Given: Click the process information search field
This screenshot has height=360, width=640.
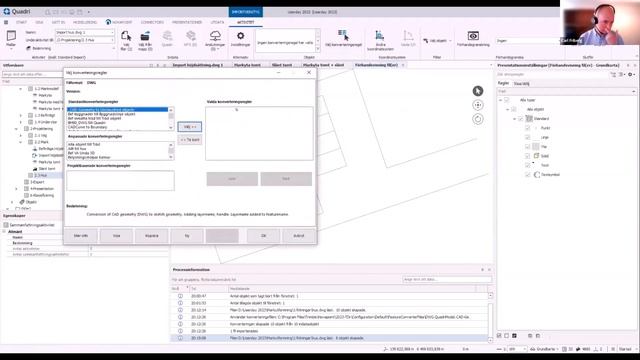Looking at the screenshot, I should (x=447, y=280).
